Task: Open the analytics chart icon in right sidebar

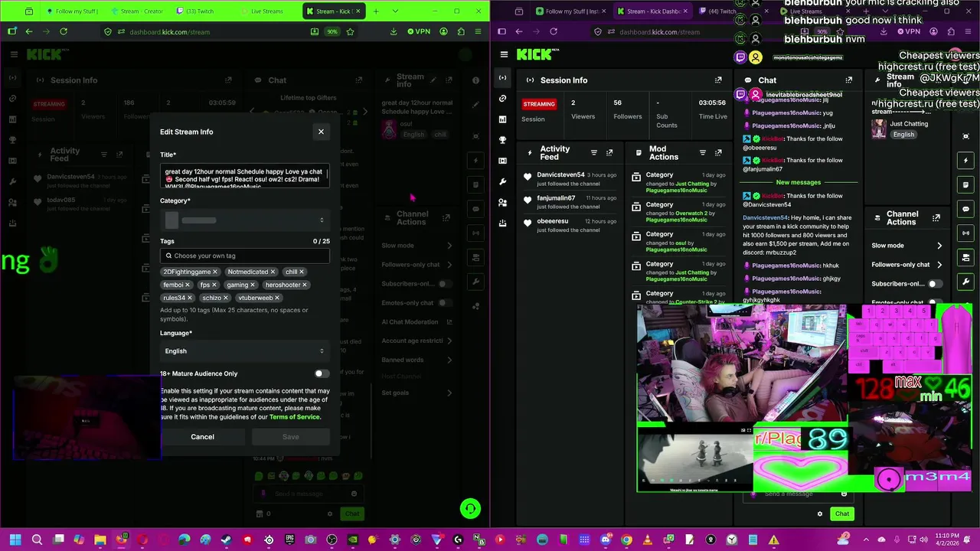Action: tap(502, 119)
